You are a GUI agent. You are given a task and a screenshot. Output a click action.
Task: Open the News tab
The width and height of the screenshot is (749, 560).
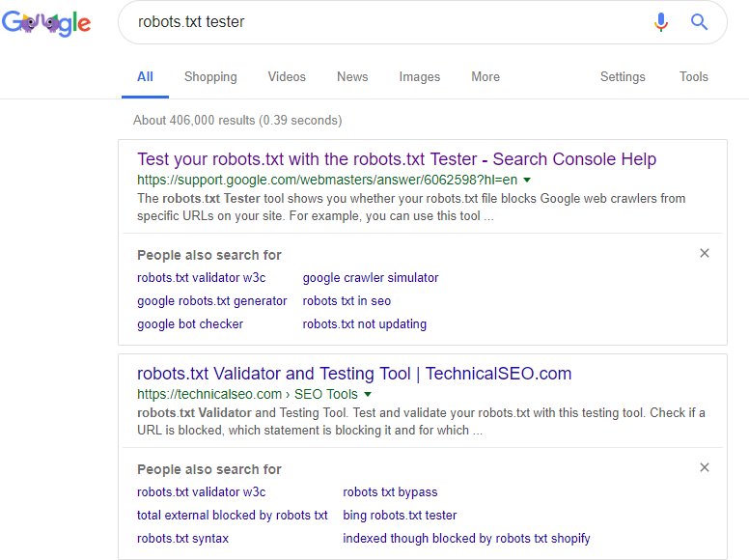(x=352, y=77)
